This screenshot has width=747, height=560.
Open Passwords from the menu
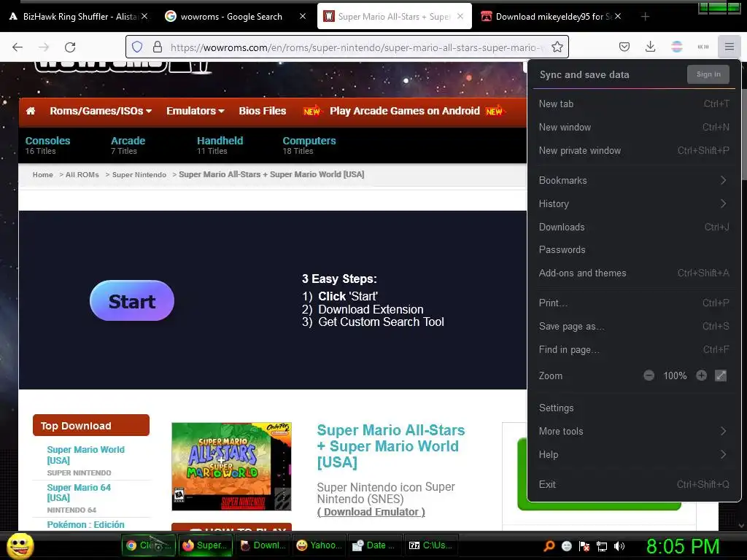coord(634,250)
